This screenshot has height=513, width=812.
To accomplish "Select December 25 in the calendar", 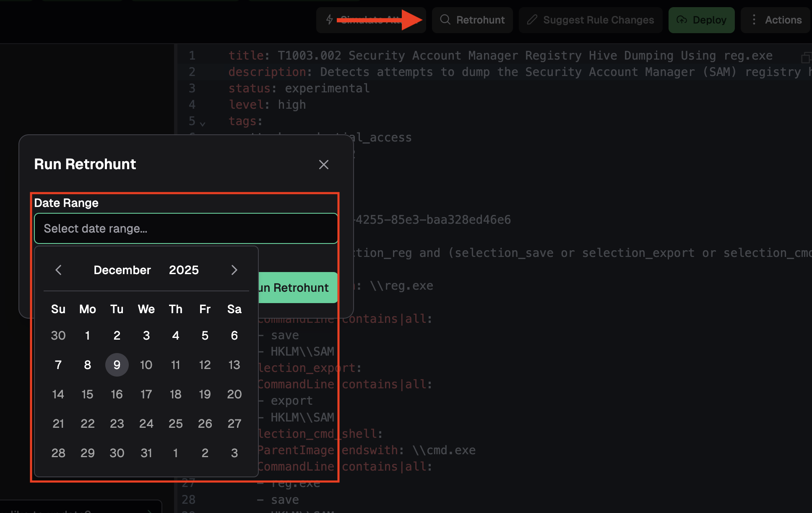I will click(x=175, y=424).
